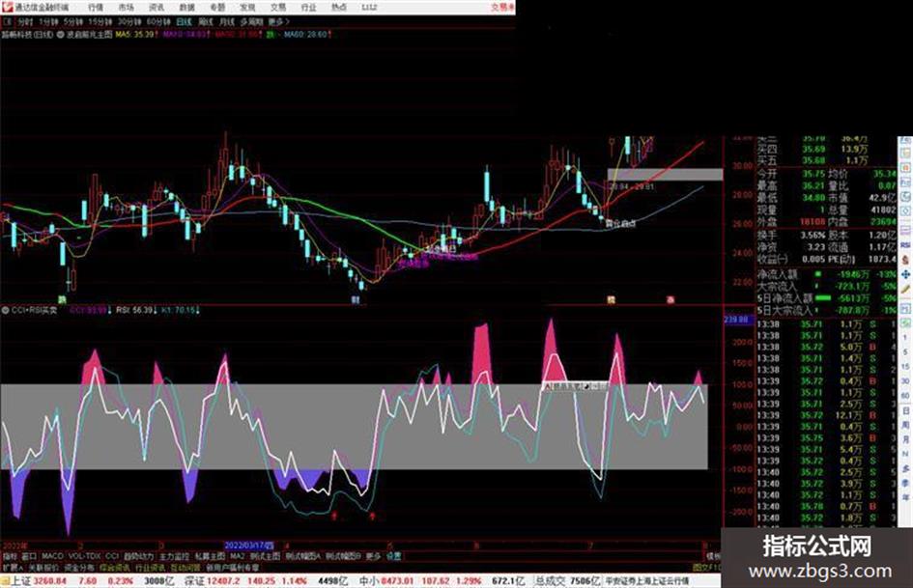The height and width of the screenshot is (588, 913).
Task: Toggle the 扩展∧ panel expander
Action: tap(13, 567)
